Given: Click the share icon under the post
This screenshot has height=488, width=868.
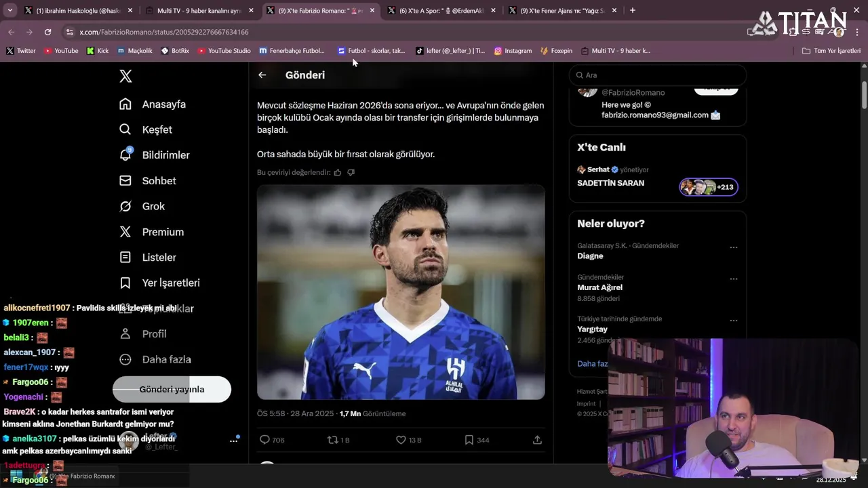Looking at the screenshot, I should pos(537,440).
